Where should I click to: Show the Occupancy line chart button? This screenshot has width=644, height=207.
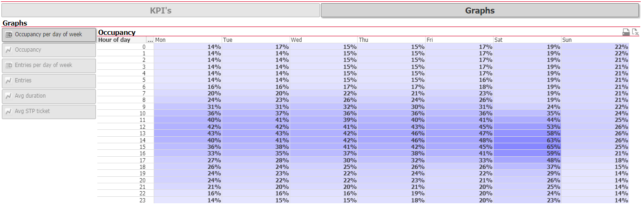49,50
